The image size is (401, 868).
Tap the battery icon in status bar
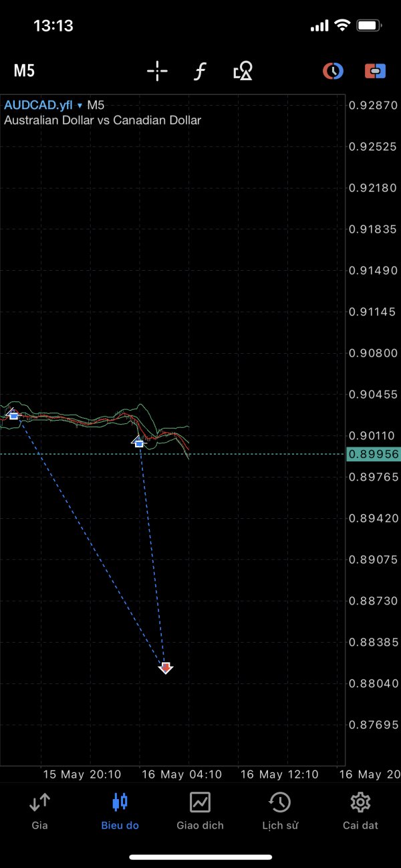pos(369,26)
